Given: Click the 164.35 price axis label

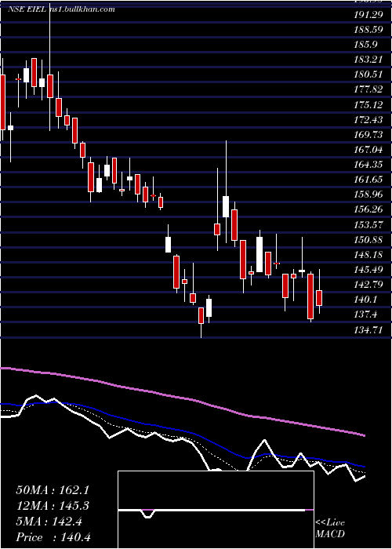Looking at the screenshot, I should pos(368,165).
